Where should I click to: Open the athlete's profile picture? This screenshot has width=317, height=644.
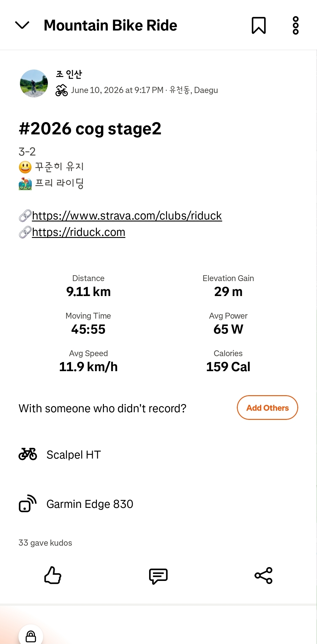(34, 83)
